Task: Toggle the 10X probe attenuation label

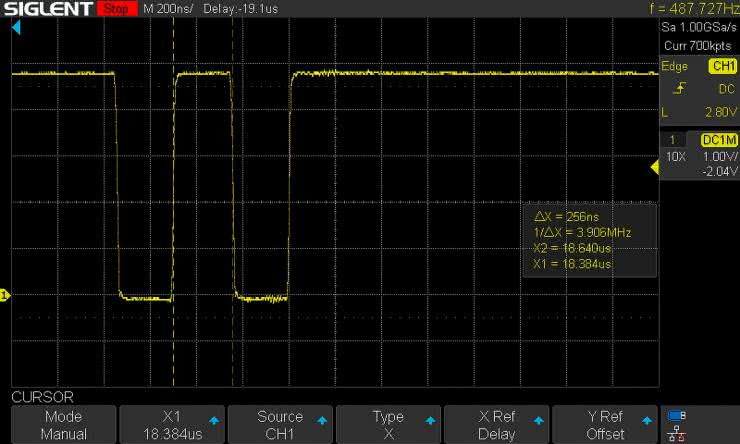Action: (676, 158)
